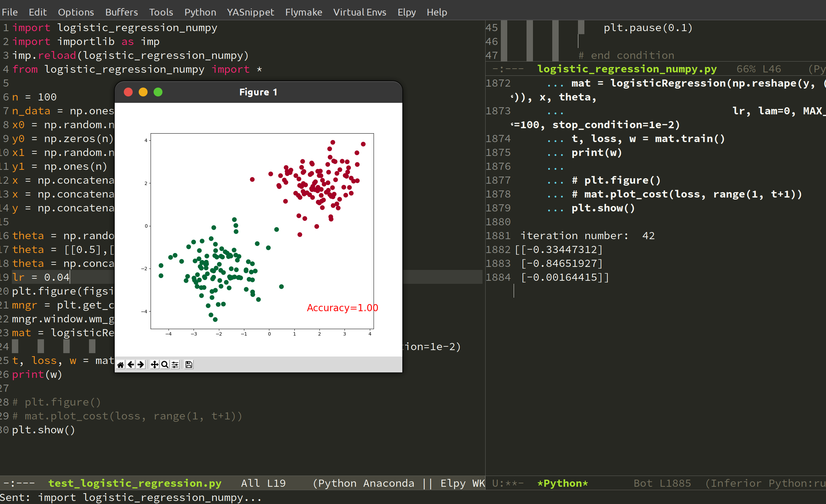This screenshot has width=826, height=504.
Task: Reset plot view with Home icon
Action: [120, 364]
